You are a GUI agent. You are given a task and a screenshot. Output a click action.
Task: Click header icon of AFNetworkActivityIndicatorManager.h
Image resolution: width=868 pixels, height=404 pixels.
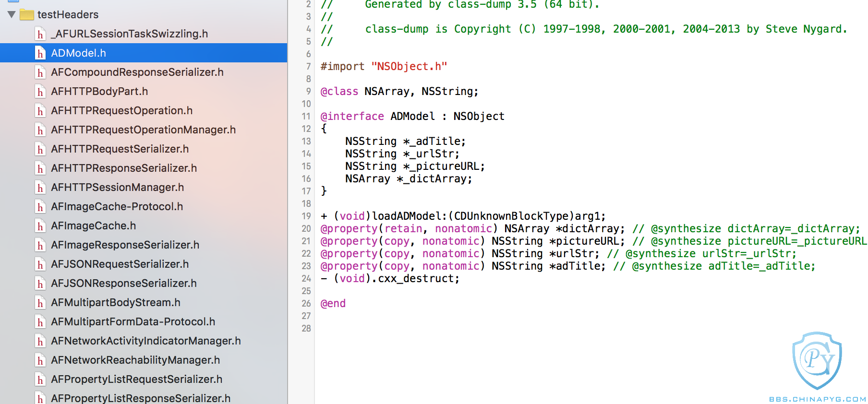click(40, 341)
